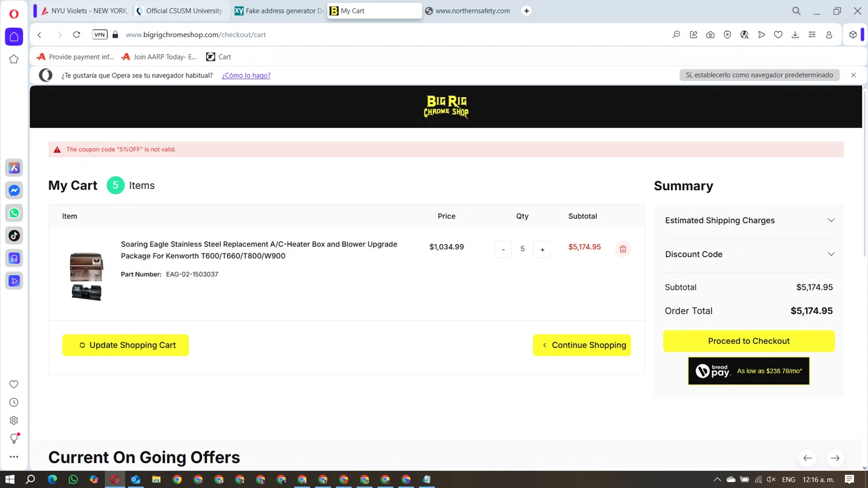Search tabs with magnifier at top right
868x488 pixels.
point(796,11)
